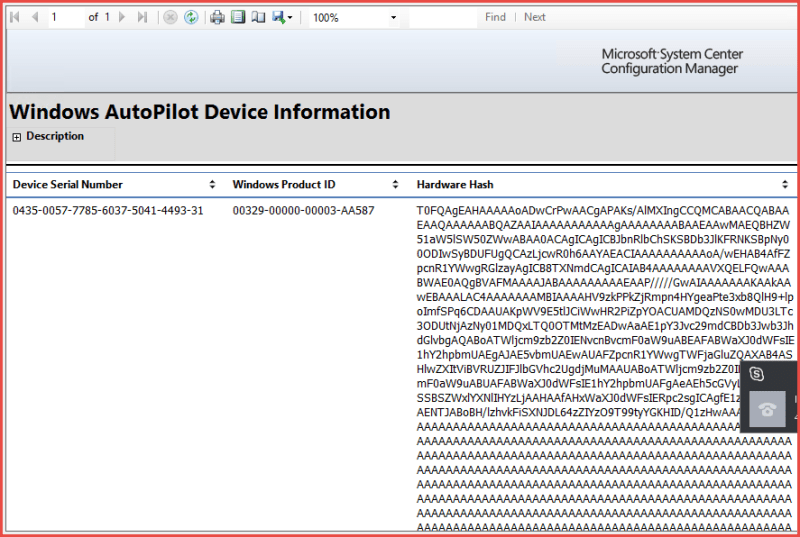The height and width of the screenshot is (537, 800).
Task: Click the find text search box
Action: click(440, 17)
